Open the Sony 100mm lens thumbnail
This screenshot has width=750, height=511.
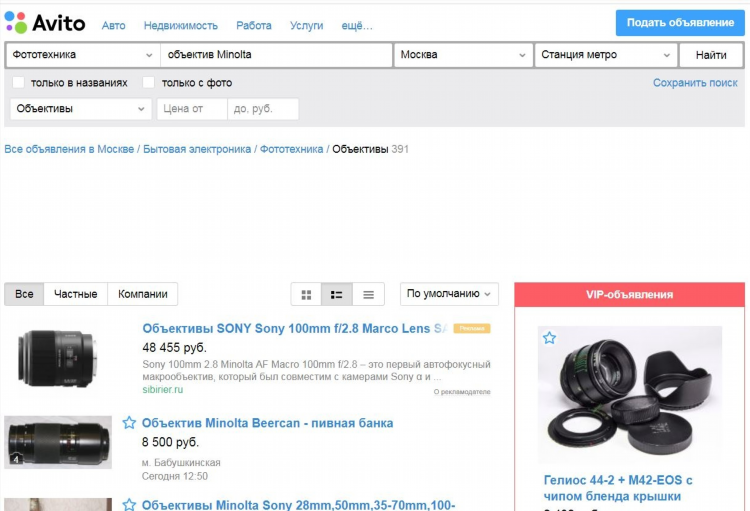tap(57, 358)
